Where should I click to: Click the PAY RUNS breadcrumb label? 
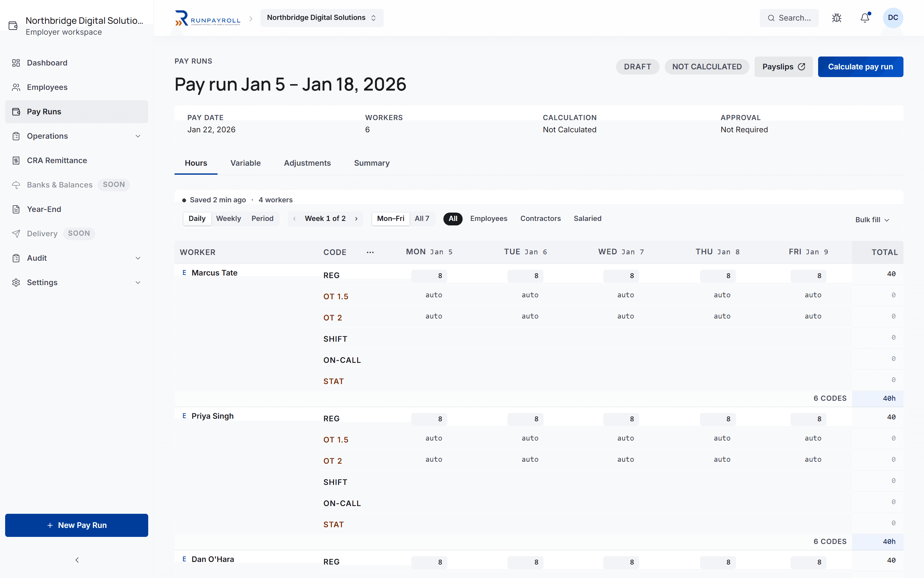pos(193,61)
